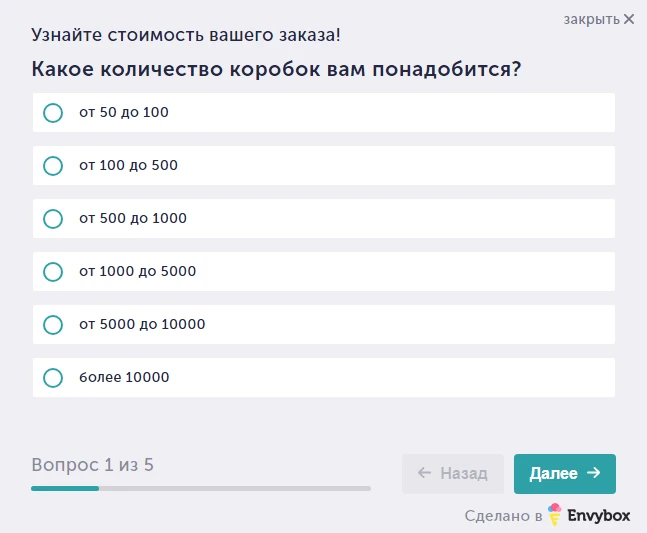
Task: Select the от 1000 до 5000 option
Action: (53, 272)
